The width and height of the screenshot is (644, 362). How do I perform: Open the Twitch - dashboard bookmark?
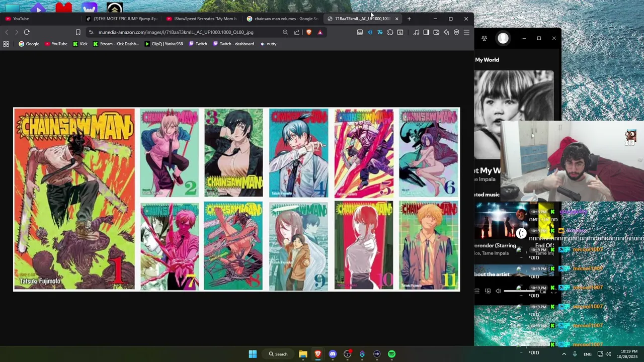pos(233,44)
